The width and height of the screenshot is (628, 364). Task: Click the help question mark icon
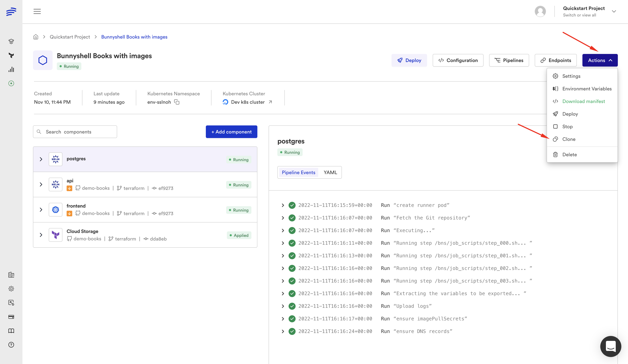(11, 345)
